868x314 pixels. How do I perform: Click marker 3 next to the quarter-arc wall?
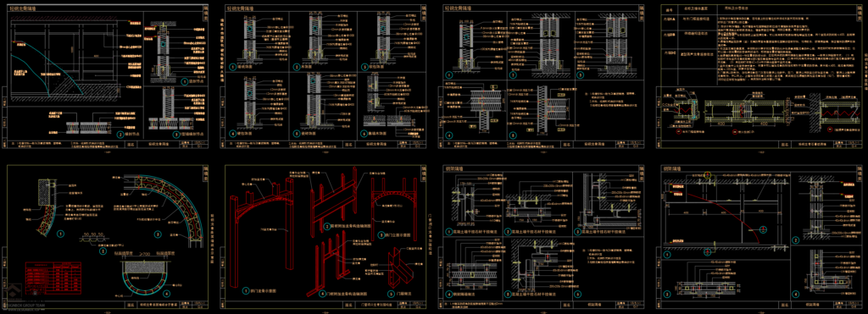157,234
